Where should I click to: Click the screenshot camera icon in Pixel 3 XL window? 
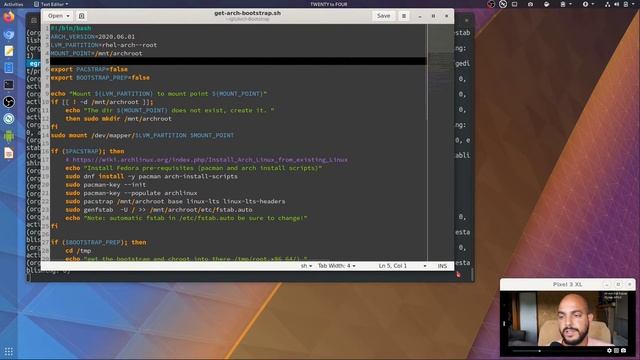(623, 350)
